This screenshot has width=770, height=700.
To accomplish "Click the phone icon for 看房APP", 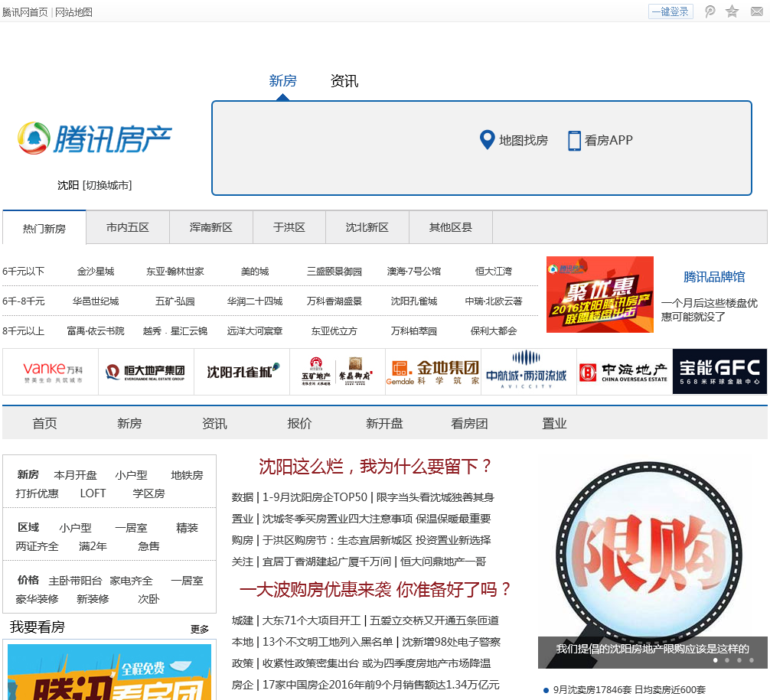I will tap(574, 141).
